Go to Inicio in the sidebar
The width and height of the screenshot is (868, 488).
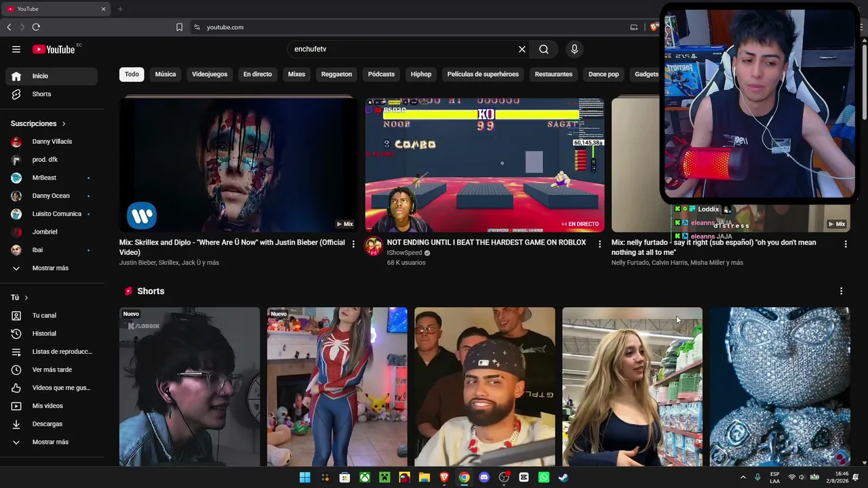pos(52,76)
